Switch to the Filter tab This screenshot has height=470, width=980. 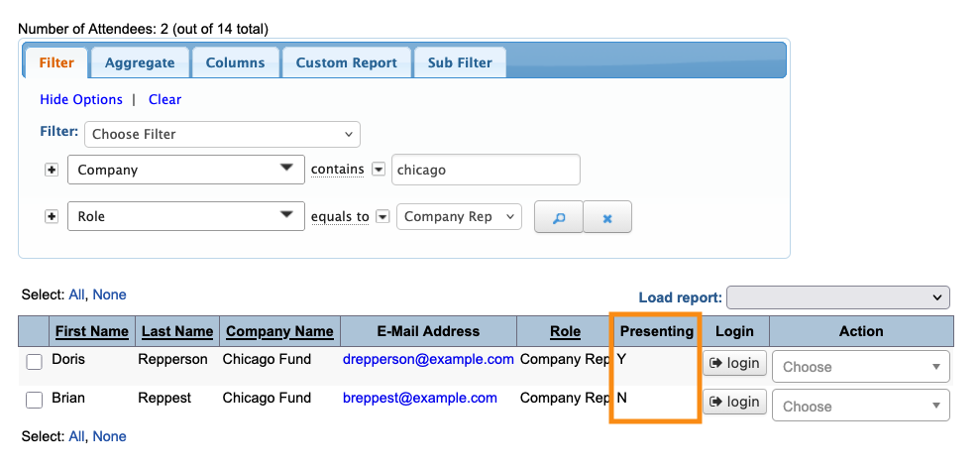tap(56, 62)
